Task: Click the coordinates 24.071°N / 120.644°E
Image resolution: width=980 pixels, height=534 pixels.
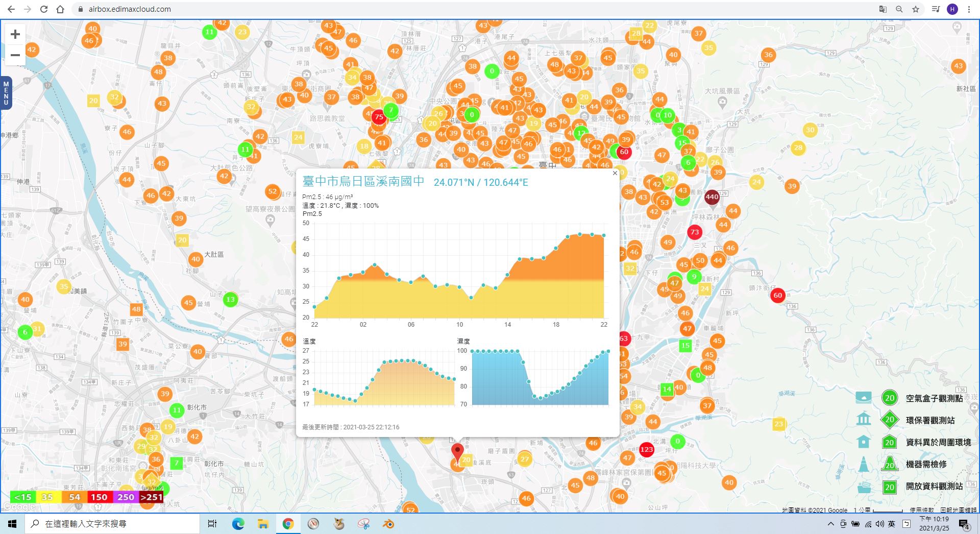Action: click(x=481, y=182)
